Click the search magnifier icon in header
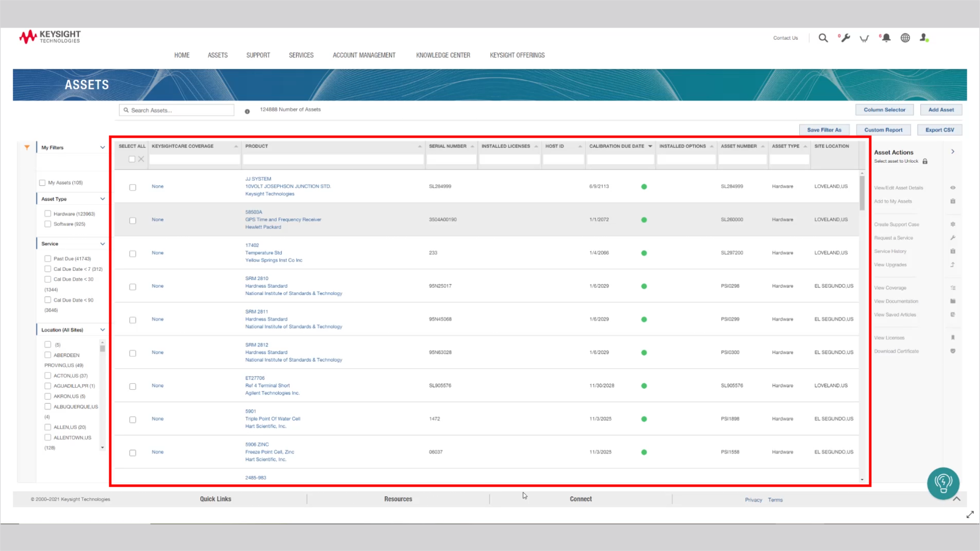The image size is (980, 551). 823,38
